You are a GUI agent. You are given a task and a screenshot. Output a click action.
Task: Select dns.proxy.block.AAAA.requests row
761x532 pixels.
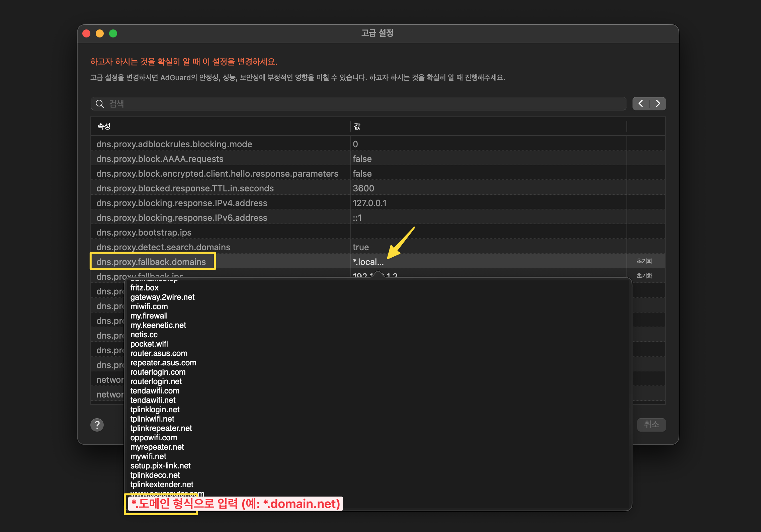pyautogui.click(x=378, y=159)
